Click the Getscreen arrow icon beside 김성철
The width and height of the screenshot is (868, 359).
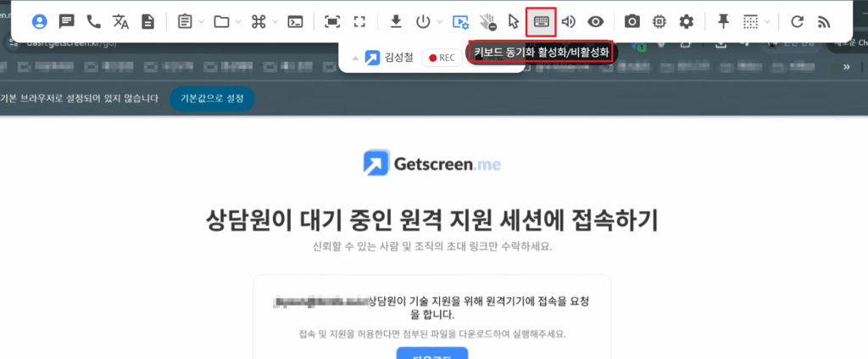[x=373, y=58]
